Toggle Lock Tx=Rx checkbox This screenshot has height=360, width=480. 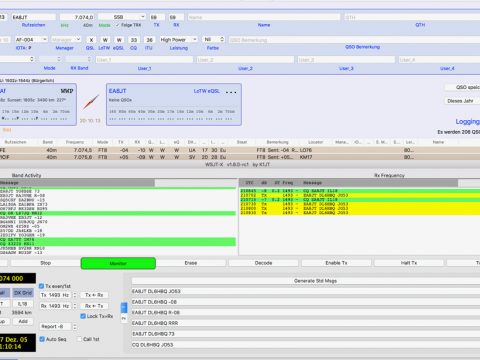83,316
